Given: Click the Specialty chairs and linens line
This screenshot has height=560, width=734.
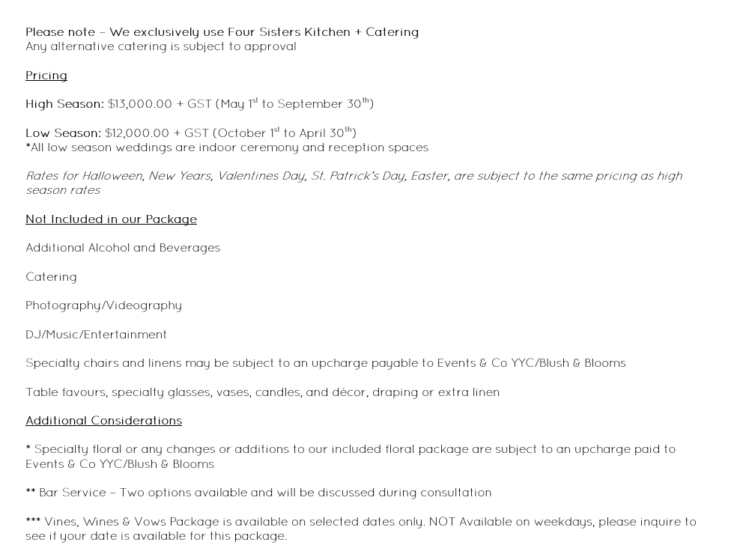Looking at the screenshot, I should tap(325, 363).
